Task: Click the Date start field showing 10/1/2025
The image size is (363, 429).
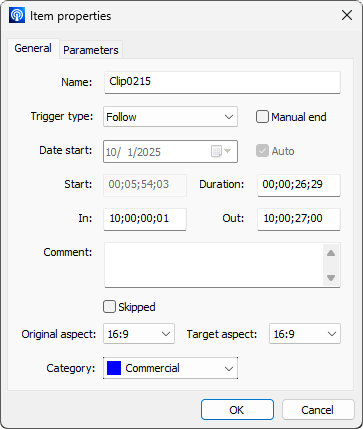Action: tap(170, 151)
